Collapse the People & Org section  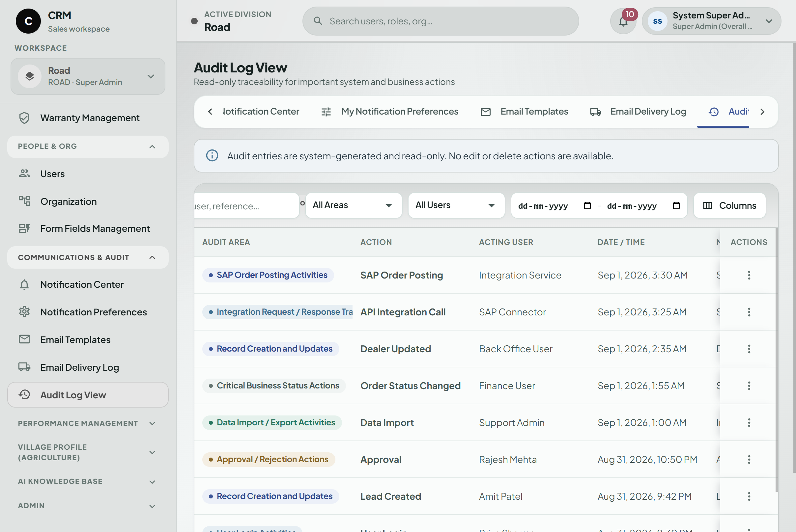(88, 146)
